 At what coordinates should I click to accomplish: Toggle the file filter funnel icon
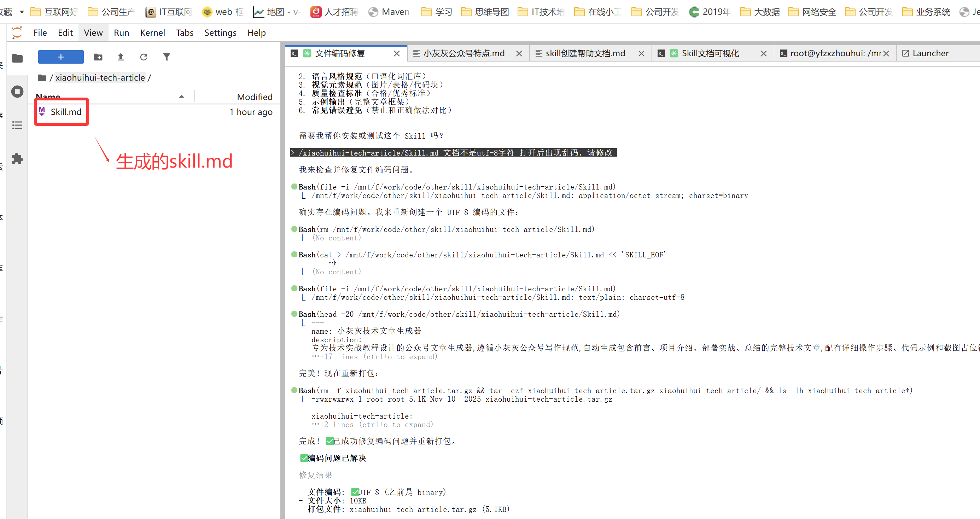coord(167,57)
